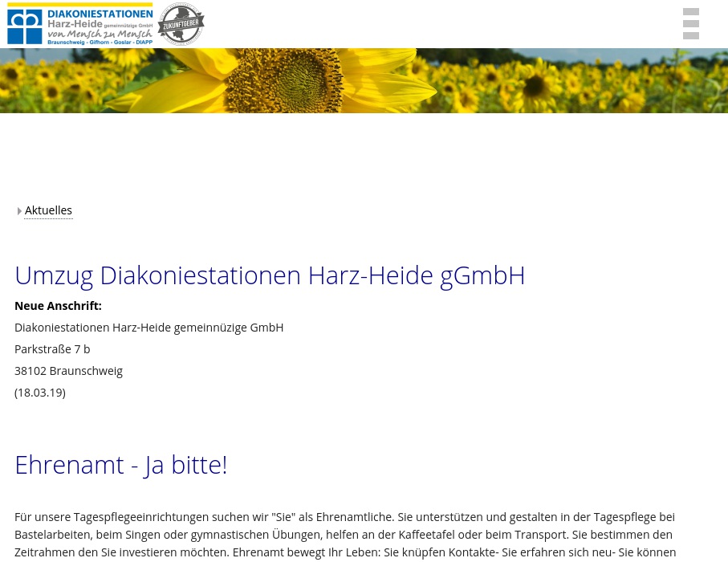Viewport: 728px width, 562px height.
Task: Open the Ehrenamt - Ja bitte! article
Action: [120, 464]
